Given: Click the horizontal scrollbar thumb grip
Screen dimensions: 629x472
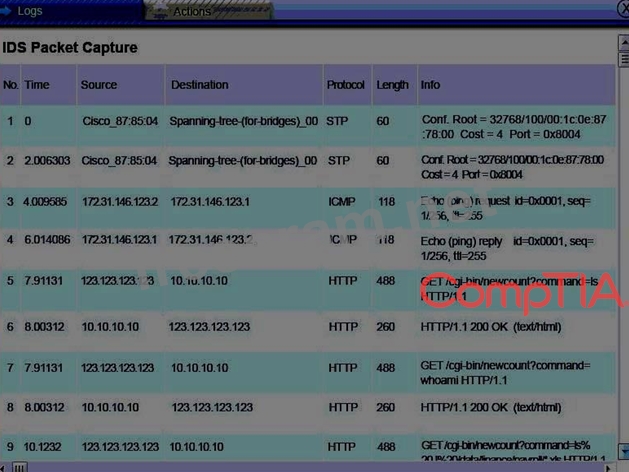Looking at the screenshot, I should coord(20,468).
